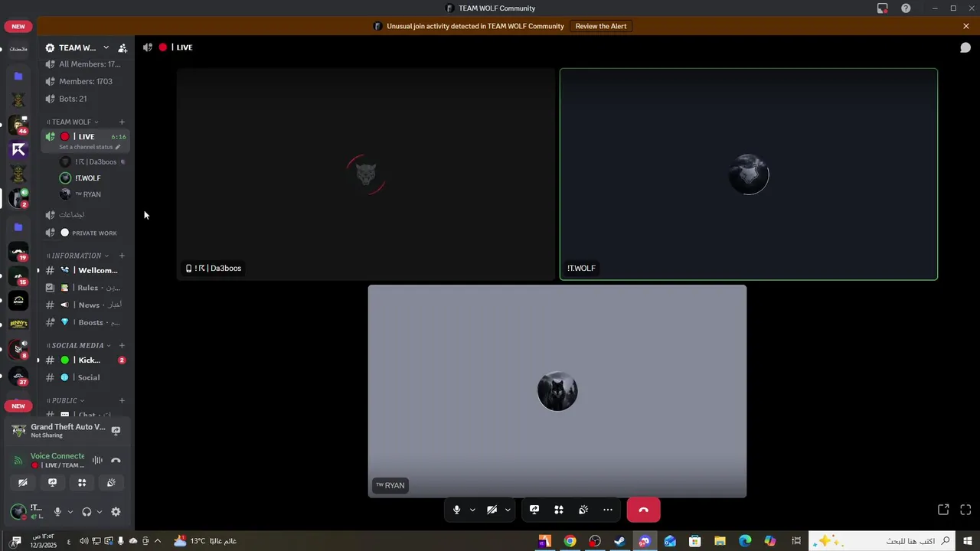Image resolution: width=980 pixels, height=551 pixels.
Task: Create channel in TEAM WOLF category
Action: [122, 122]
